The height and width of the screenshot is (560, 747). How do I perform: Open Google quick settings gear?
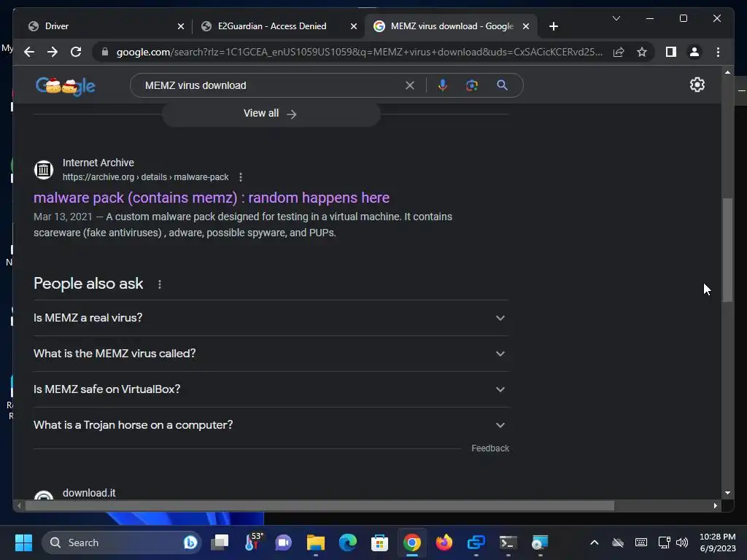pos(697,85)
